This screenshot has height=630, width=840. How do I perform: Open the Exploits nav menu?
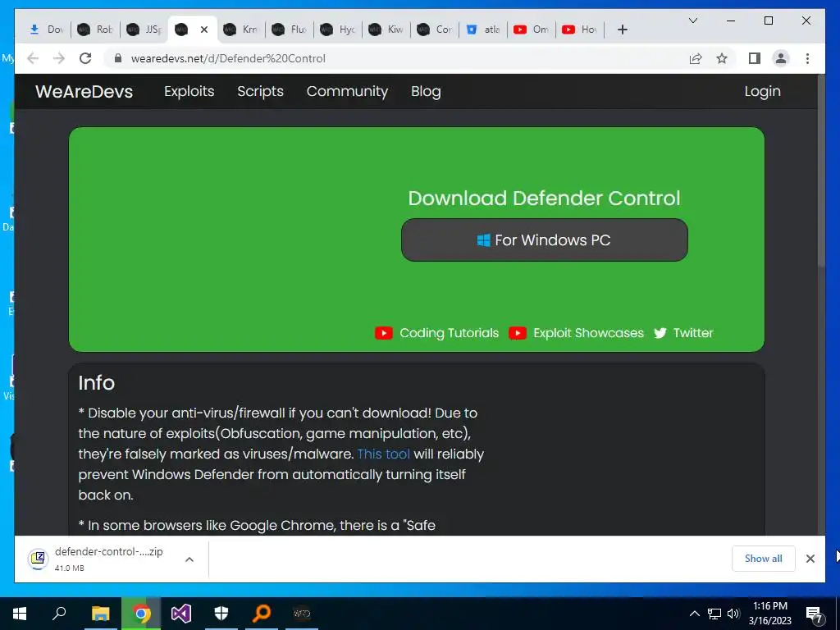189,92
